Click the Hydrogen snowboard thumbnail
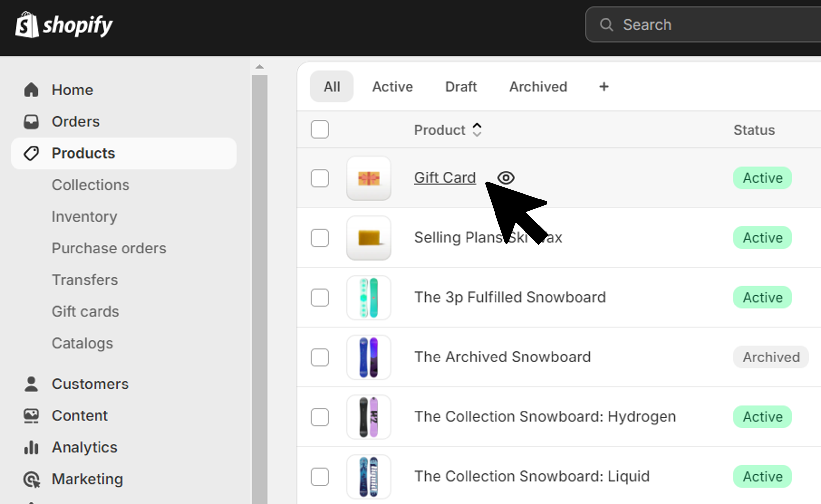Screen dimensions: 821x504 pos(369,417)
